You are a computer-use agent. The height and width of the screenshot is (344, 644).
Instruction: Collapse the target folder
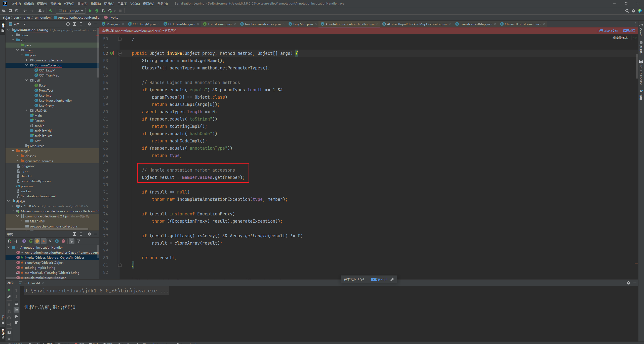click(13, 151)
